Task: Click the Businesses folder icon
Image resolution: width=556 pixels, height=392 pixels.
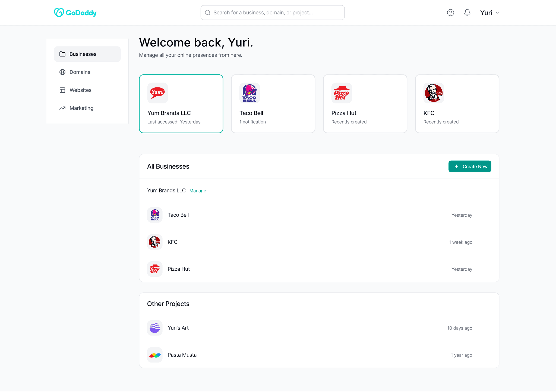Action: click(x=62, y=54)
